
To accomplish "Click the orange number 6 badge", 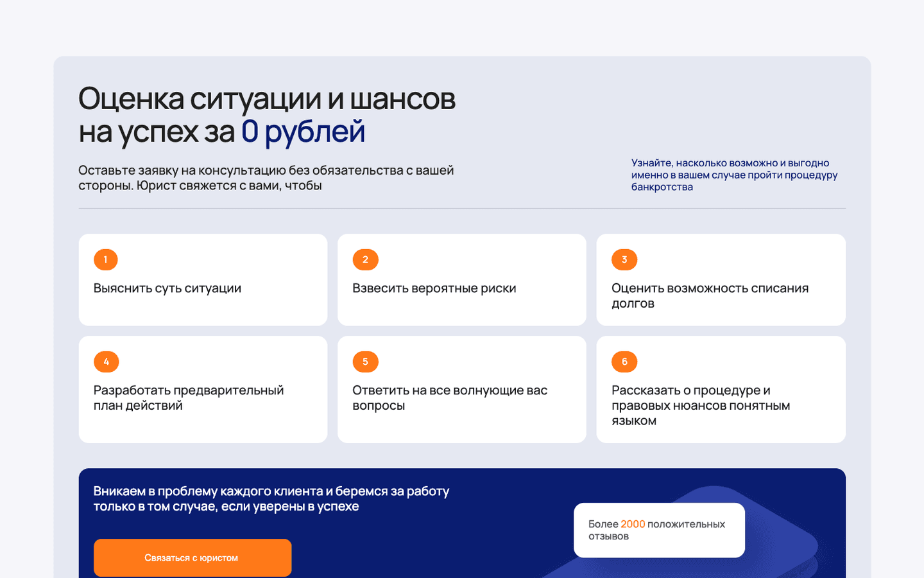I will 624,362.
